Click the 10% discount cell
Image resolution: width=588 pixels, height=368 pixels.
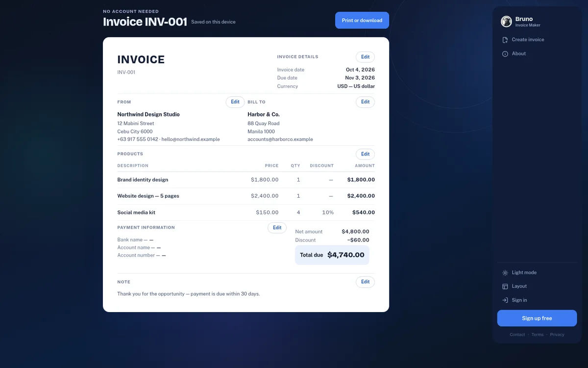click(328, 212)
